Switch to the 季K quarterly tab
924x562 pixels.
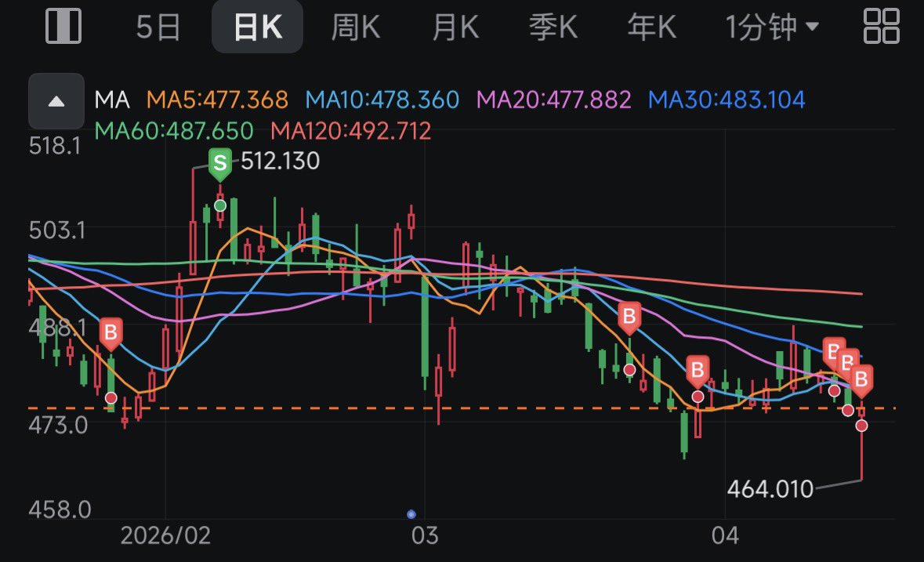pos(553,27)
